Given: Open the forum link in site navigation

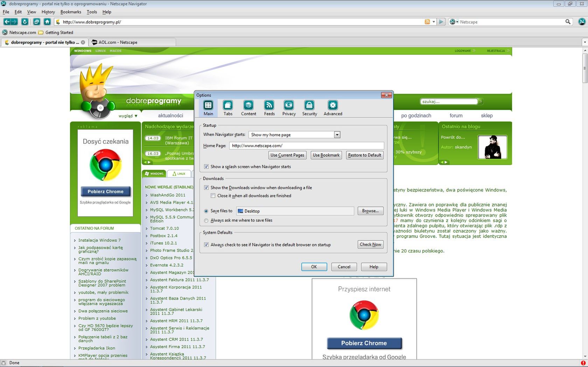Looking at the screenshot, I should 456,116.
